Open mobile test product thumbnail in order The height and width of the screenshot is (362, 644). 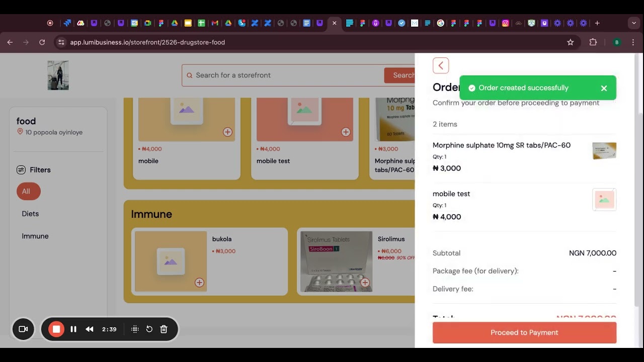[x=604, y=200]
